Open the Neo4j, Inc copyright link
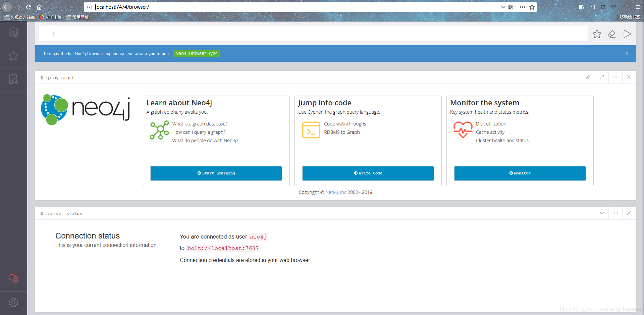This screenshot has height=315, width=644. 336,192
